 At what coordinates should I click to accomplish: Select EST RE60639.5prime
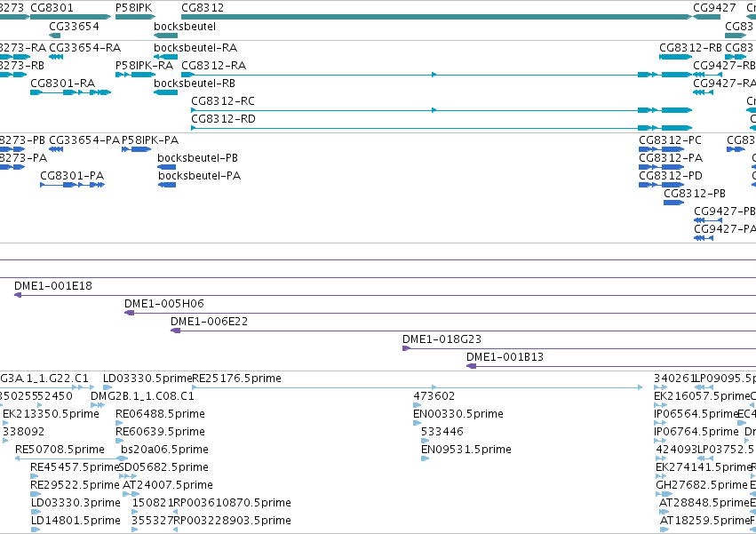click(x=160, y=432)
